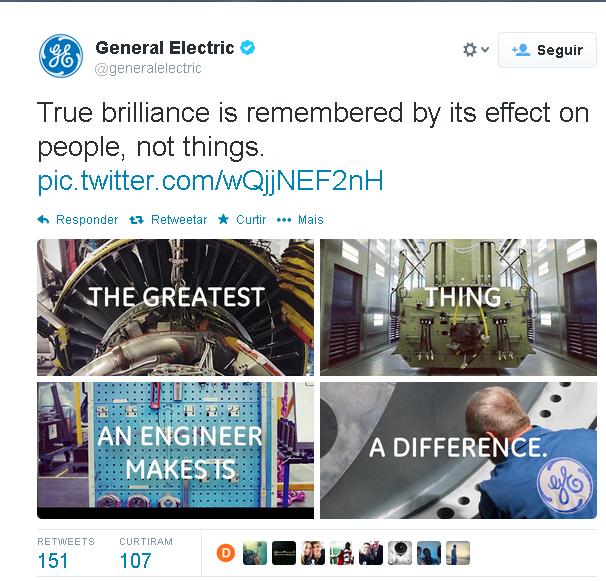Click the orange D user avatar
Screen dimensions: 606x581
pos(226,553)
